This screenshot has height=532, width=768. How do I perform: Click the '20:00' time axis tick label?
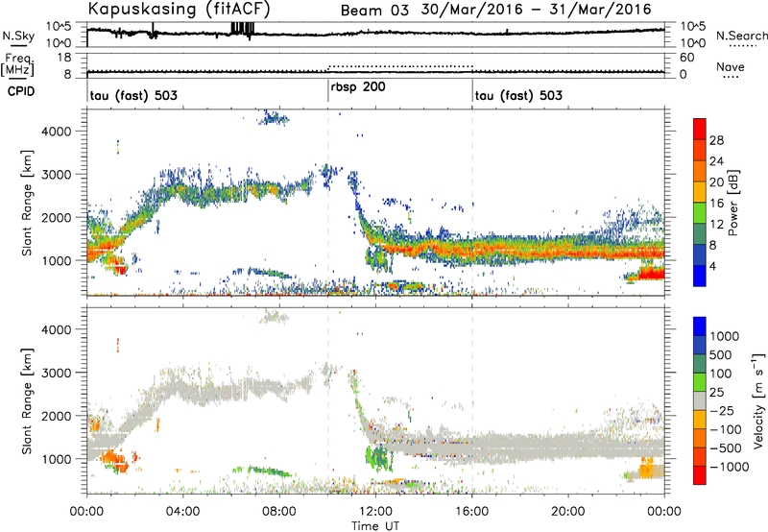click(567, 512)
